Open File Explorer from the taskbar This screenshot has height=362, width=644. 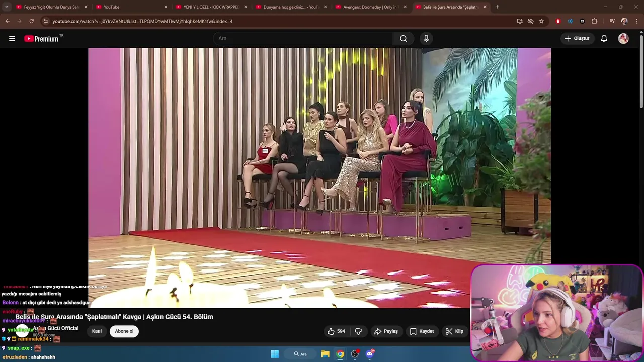325,354
